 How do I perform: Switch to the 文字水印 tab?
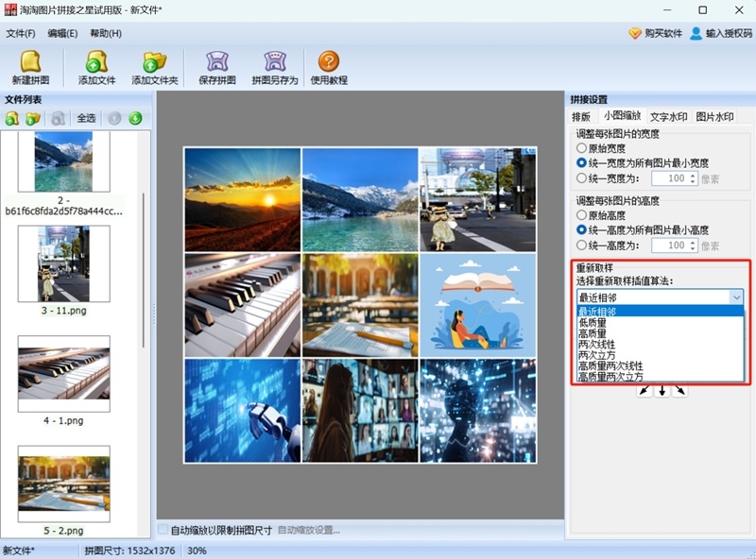[x=668, y=117]
